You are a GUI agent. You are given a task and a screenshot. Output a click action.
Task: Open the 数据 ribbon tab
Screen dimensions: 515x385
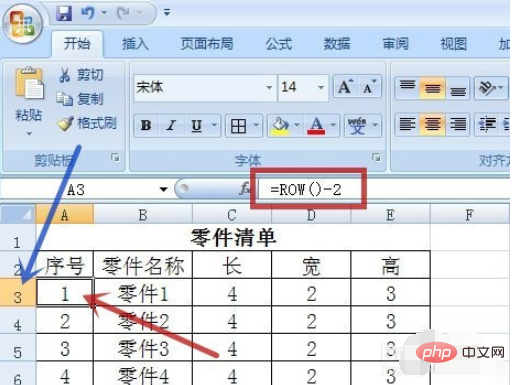click(x=337, y=44)
